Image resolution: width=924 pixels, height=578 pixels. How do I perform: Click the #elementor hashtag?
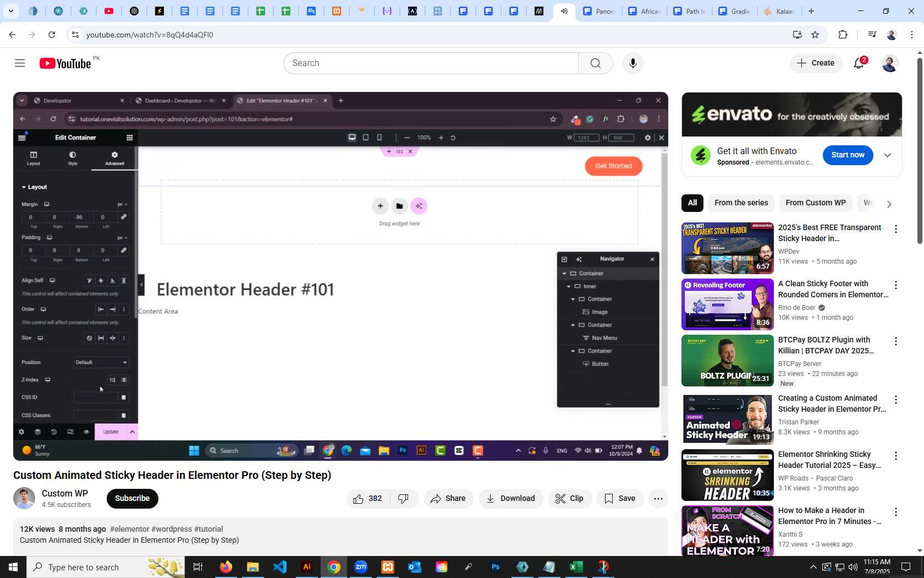point(130,529)
